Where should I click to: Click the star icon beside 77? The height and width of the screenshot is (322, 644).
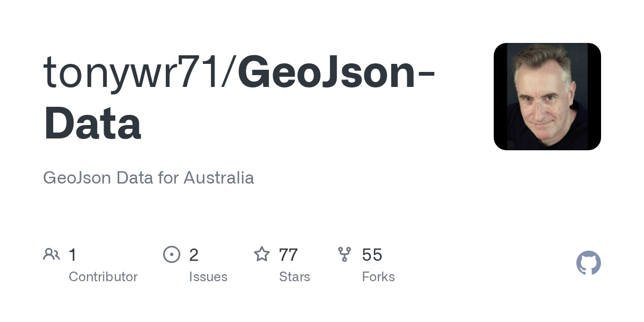[262, 254]
